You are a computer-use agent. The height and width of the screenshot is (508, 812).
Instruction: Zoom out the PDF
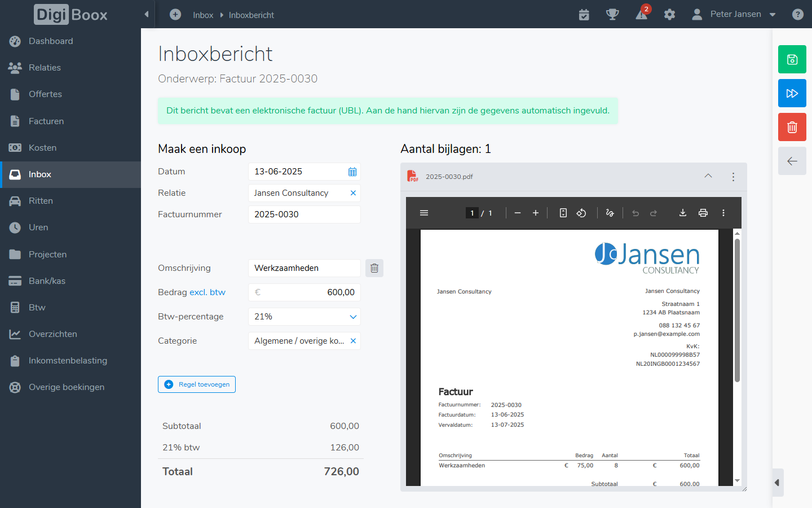[518, 213]
